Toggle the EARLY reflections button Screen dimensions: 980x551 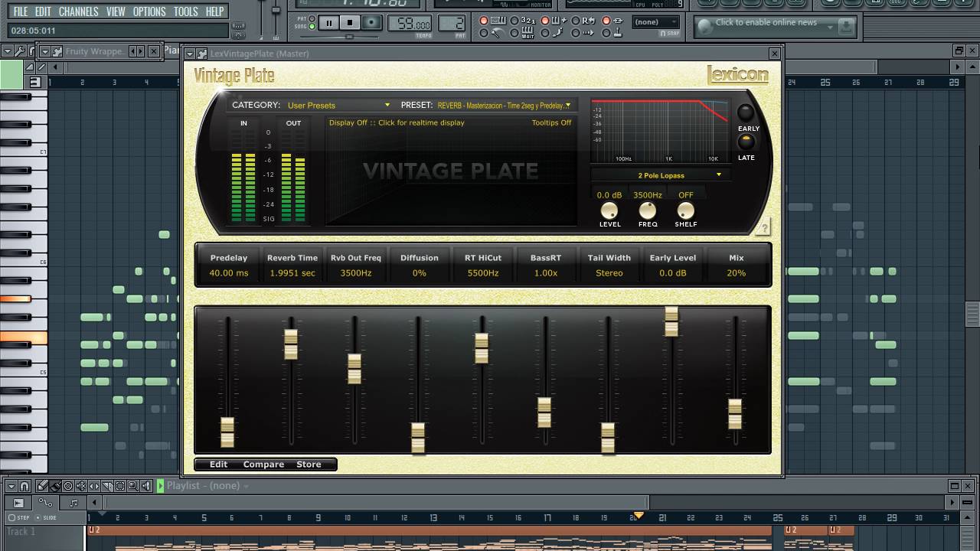[x=746, y=112]
